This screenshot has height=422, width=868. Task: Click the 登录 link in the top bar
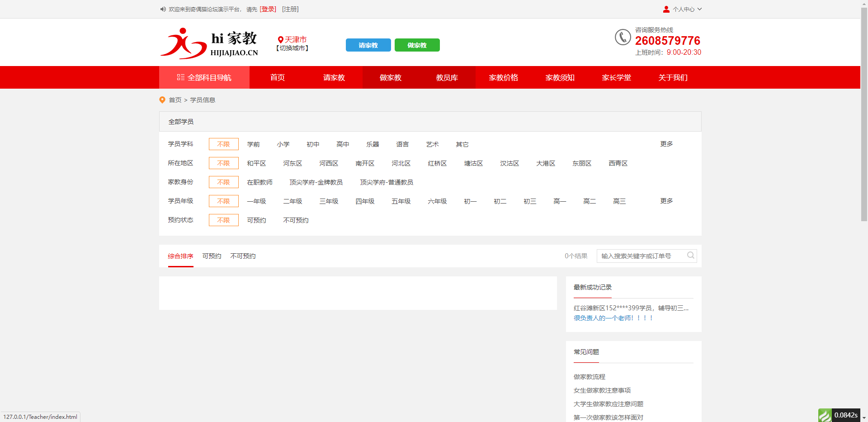[x=268, y=9]
